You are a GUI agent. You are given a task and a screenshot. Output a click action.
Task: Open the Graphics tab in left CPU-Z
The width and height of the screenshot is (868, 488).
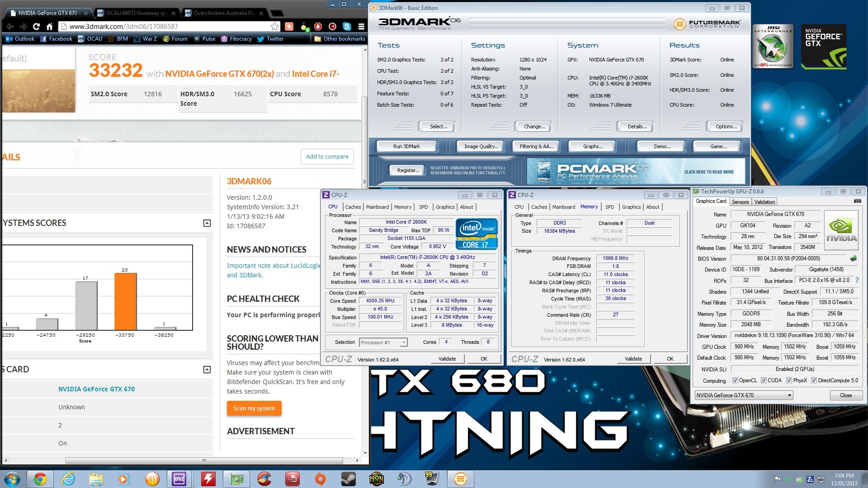[x=445, y=207]
